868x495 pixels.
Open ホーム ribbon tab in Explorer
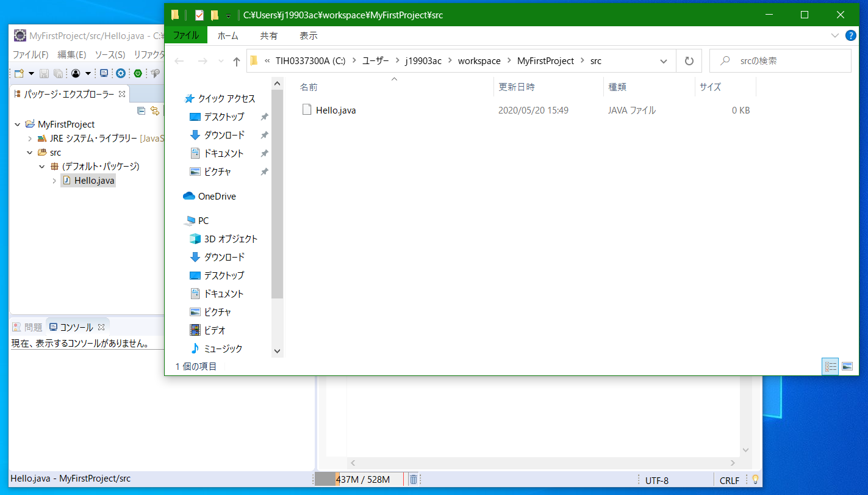point(228,35)
